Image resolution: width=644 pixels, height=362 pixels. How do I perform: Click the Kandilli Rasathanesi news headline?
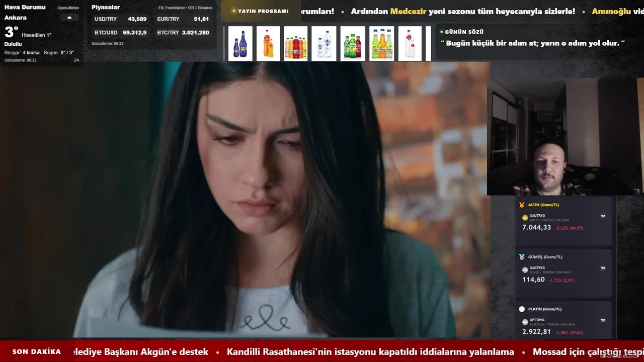[370, 352]
